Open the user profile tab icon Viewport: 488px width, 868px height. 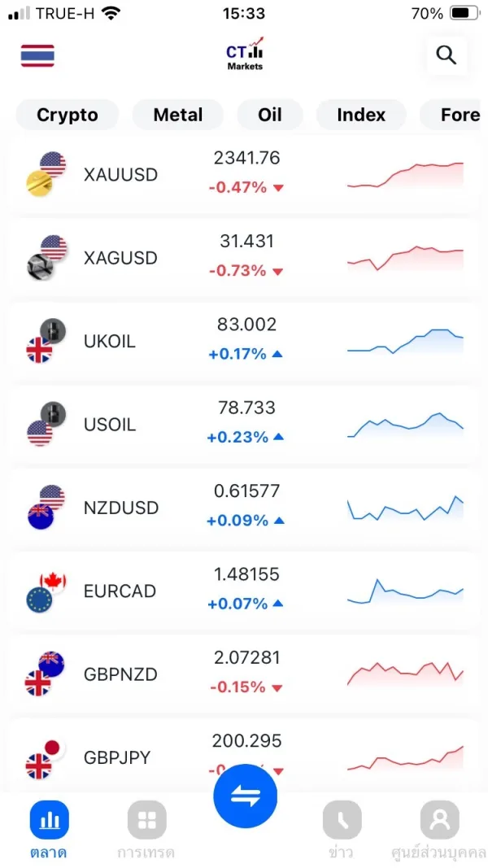439,820
